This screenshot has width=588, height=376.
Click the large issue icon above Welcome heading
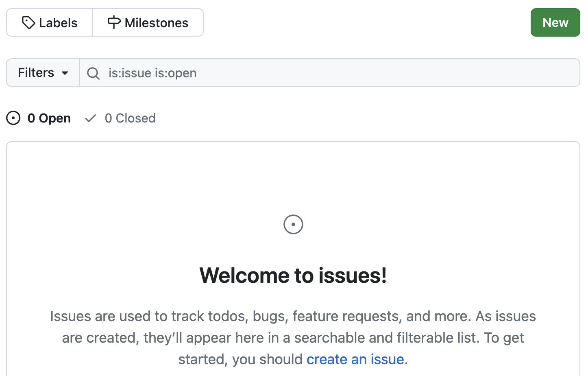[293, 225]
